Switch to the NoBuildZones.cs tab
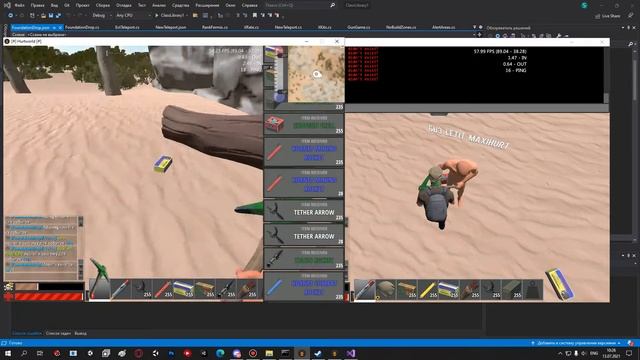The image size is (640, 360). click(401, 27)
